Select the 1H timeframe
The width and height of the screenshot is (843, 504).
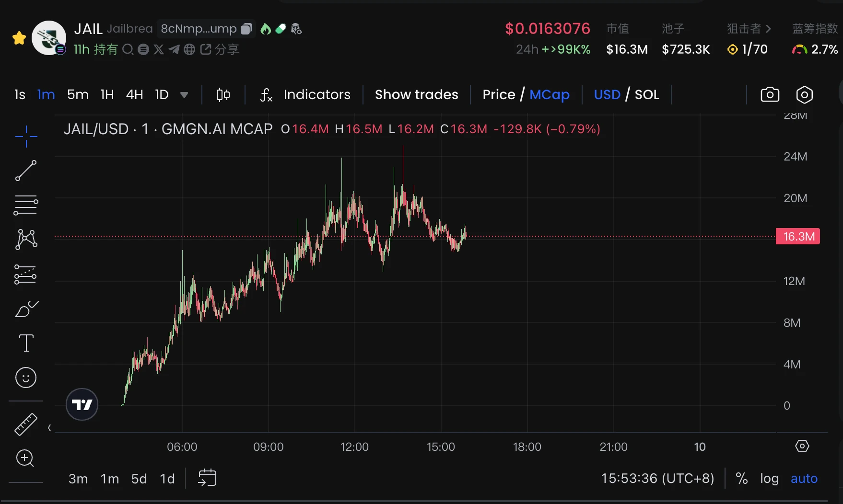pyautogui.click(x=107, y=95)
